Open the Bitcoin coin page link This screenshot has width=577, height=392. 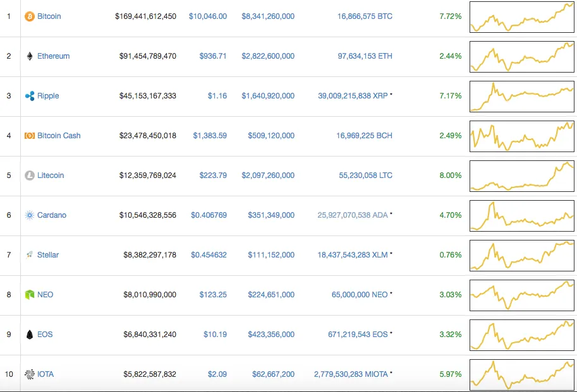tap(49, 16)
